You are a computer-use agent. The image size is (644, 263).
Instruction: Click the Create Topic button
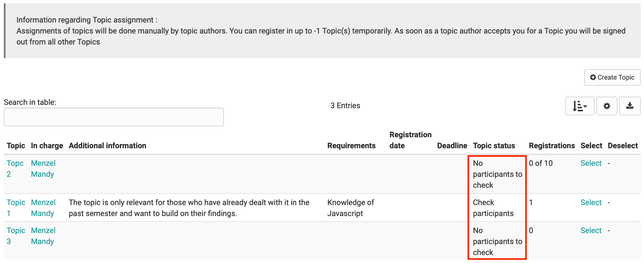click(x=612, y=77)
